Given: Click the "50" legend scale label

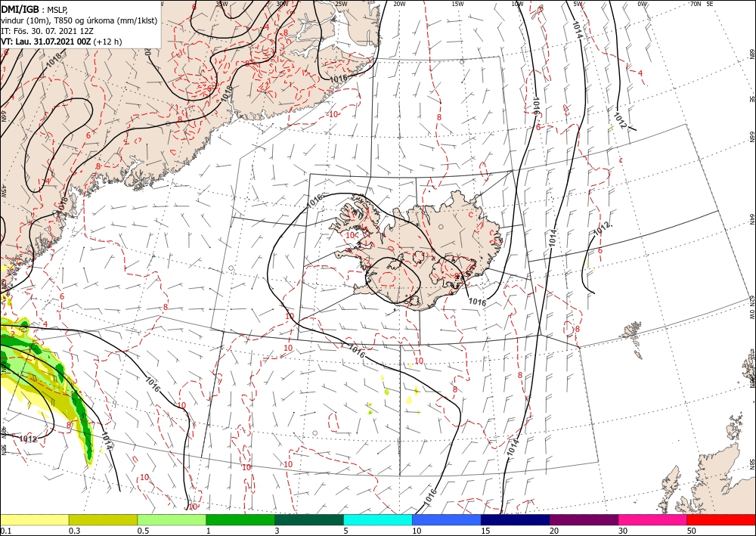Looking at the screenshot, I should (x=692, y=531).
